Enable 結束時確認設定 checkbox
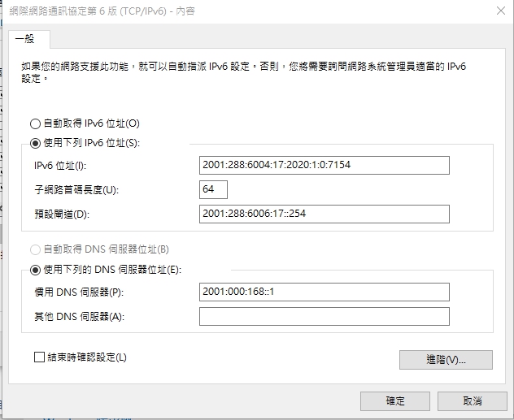The width and height of the screenshot is (514, 420). coord(40,357)
